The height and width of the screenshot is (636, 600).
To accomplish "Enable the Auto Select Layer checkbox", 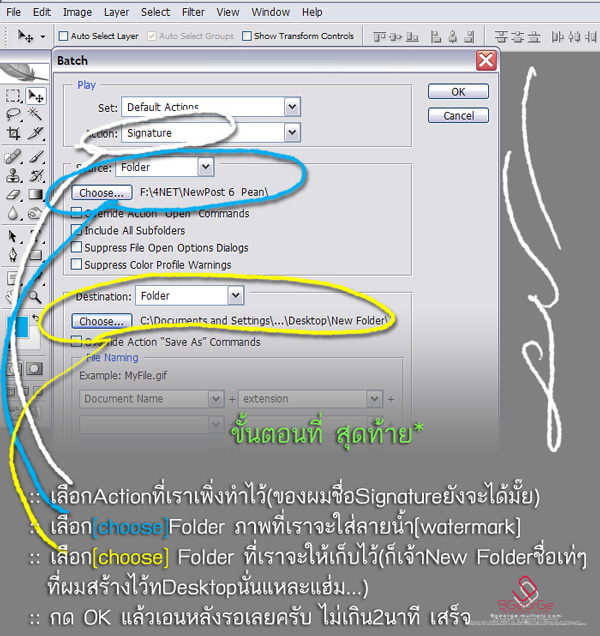I will point(63,36).
